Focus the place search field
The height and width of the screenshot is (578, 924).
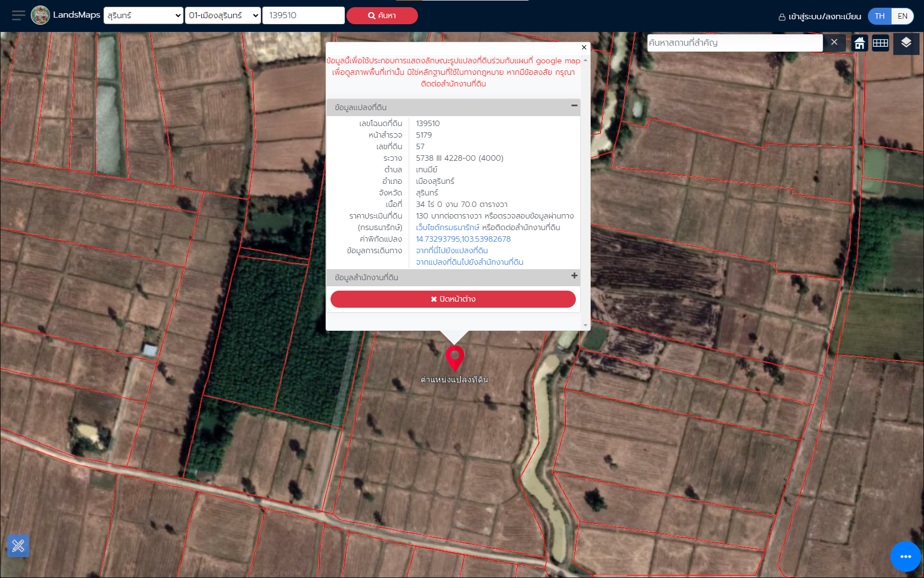[735, 42]
